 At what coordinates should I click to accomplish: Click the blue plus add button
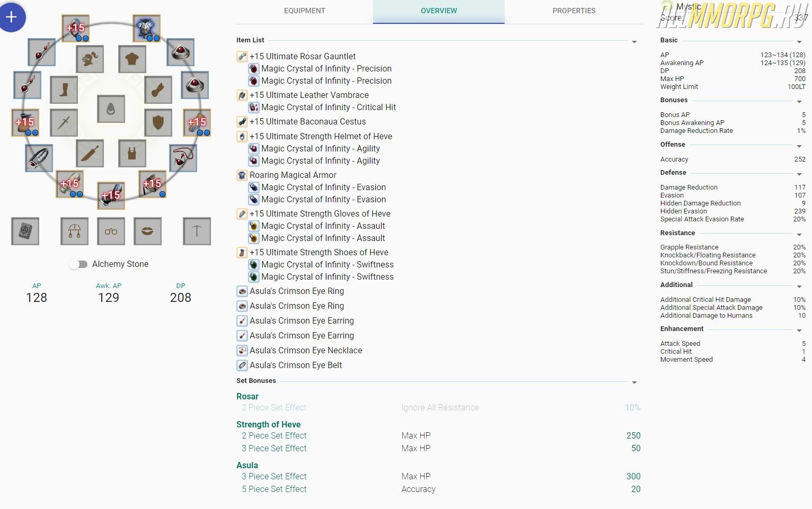click(x=12, y=17)
